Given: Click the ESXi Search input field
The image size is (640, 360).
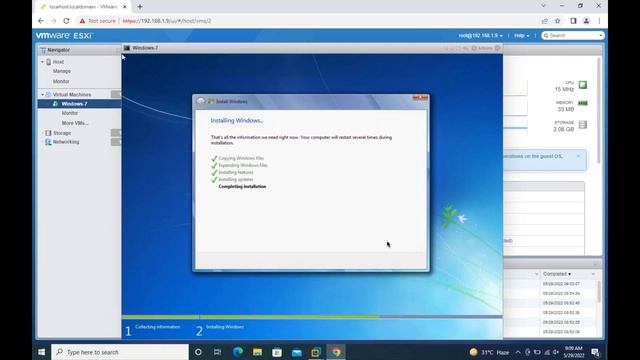Looking at the screenshot, I should tap(573, 36).
